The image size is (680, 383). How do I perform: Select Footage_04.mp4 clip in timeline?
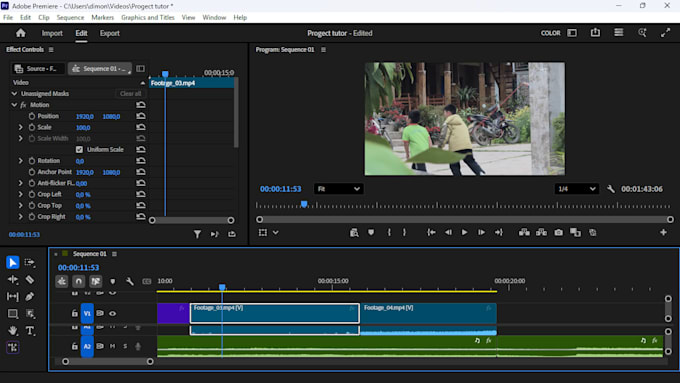coord(428,313)
